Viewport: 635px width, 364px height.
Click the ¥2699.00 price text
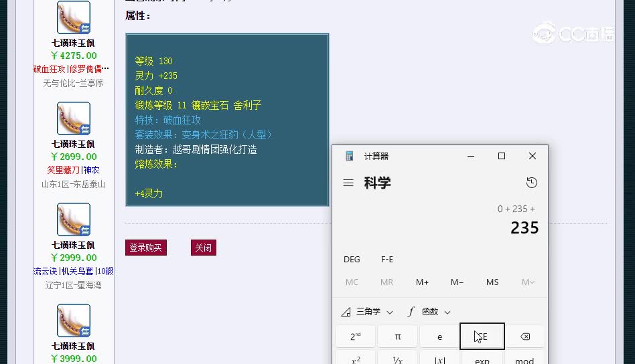coord(74,157)
